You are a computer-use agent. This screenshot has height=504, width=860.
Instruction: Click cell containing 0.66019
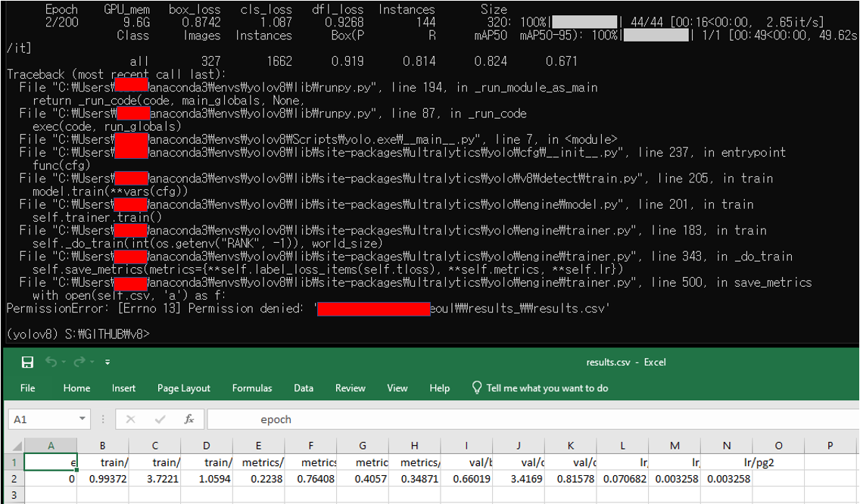click(x=466, y=479)
